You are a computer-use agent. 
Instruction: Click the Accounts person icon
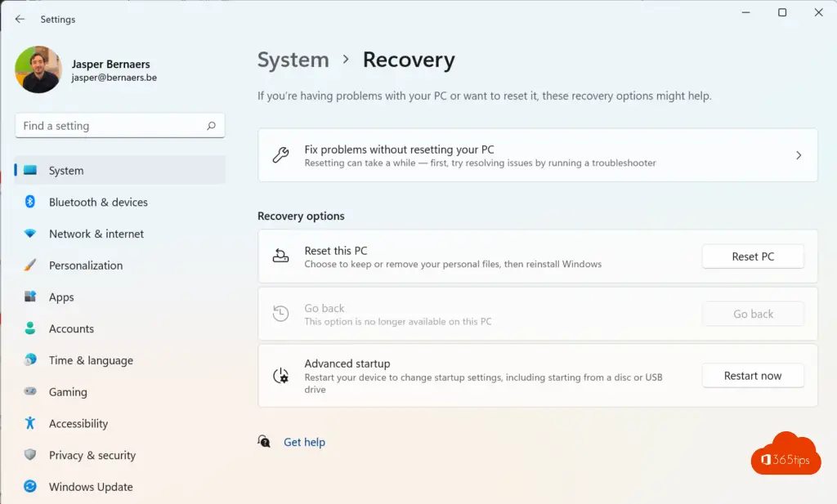click(x=30, y=328)
